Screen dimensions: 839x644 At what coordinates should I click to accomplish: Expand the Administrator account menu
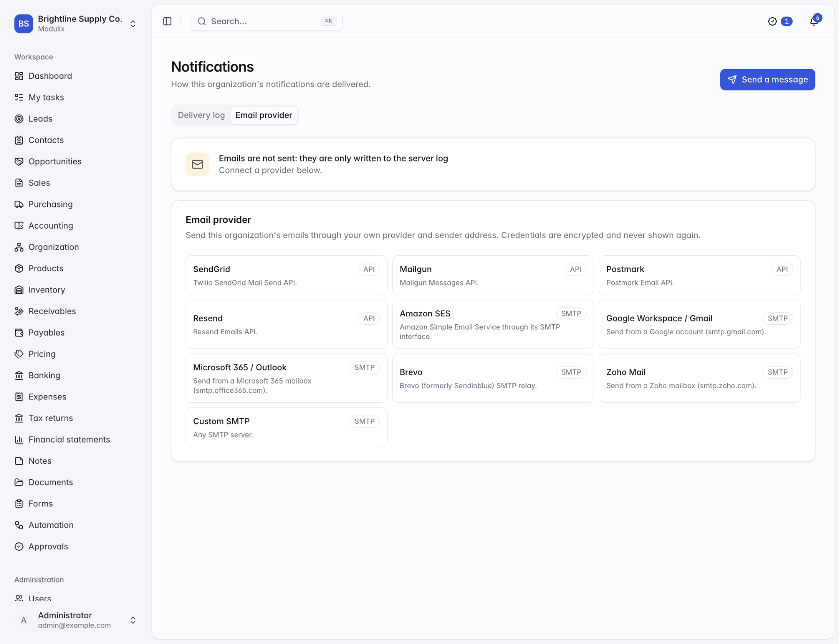click(x=76, y=620)
